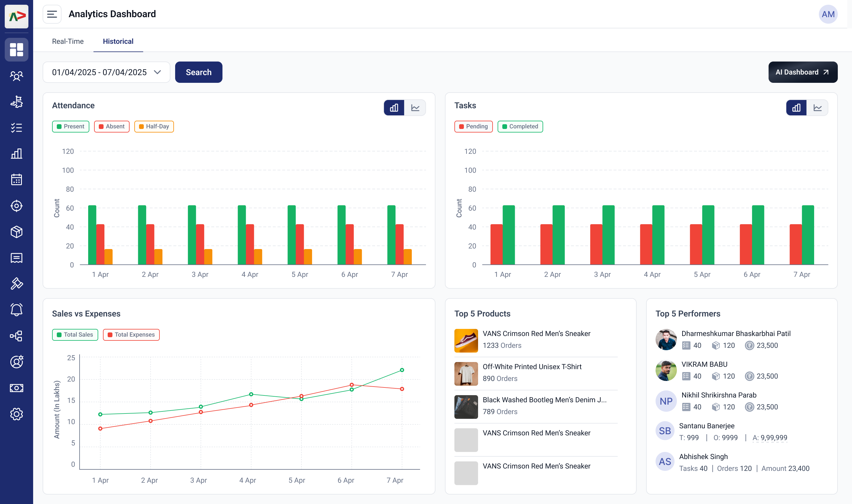Open the notifications bell sidebar icon
The width and height of the screenshot is (852, 504).
click(x=16, y=310)
